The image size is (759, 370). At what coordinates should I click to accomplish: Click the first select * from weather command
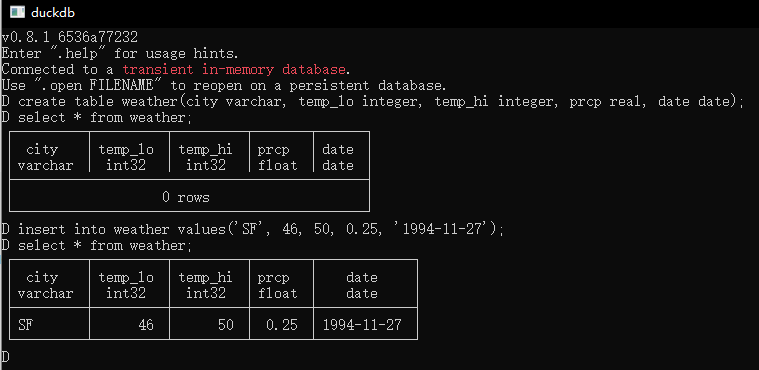point(97,118)
